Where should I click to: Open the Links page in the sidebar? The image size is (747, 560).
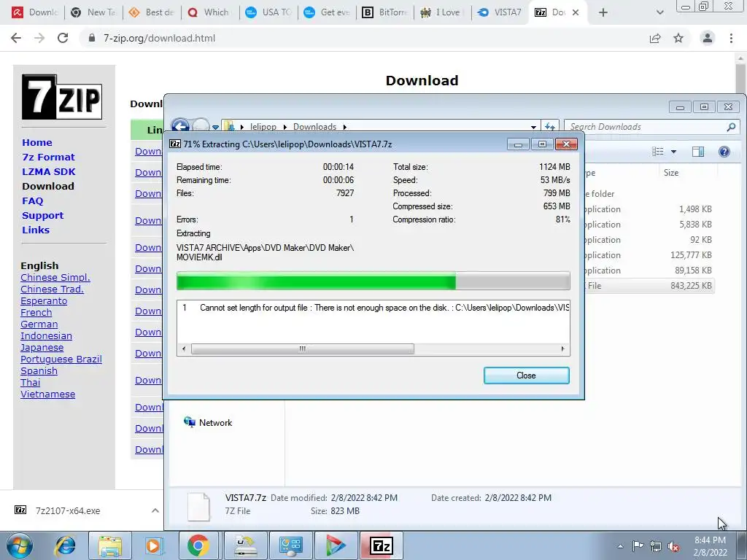tap(36, 230)
